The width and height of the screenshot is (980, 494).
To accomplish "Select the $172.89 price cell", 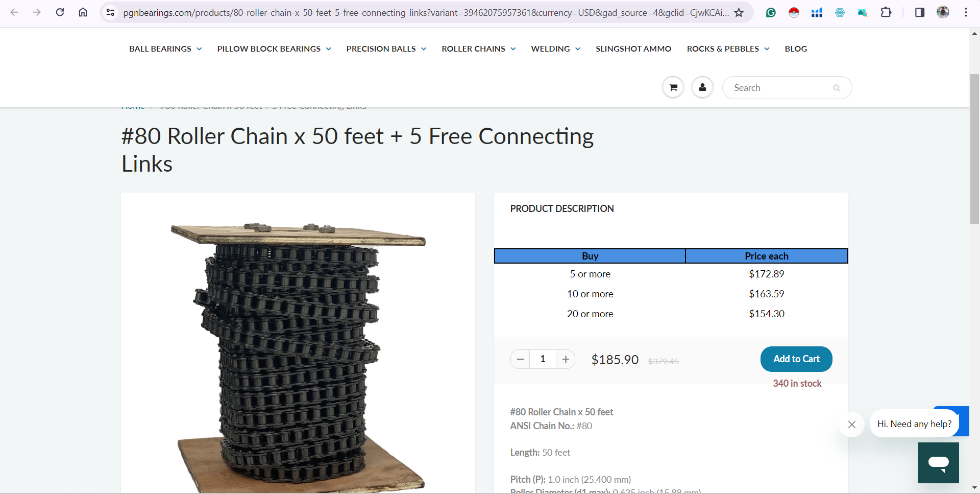I will point(767,274).
